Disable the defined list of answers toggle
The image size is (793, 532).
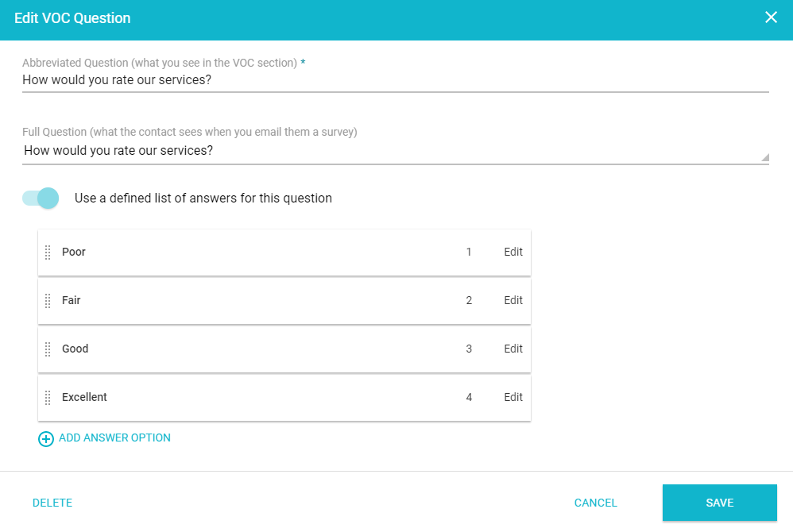(40, 198)
